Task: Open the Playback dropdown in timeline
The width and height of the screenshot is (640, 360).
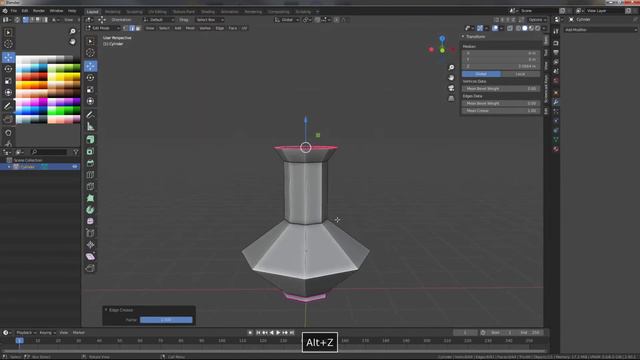Action: point(27,333)
